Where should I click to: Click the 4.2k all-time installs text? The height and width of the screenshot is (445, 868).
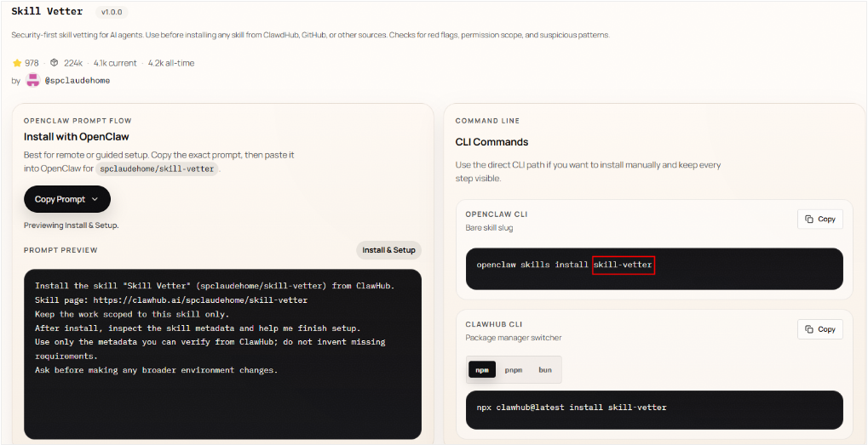tap(171, 63)
